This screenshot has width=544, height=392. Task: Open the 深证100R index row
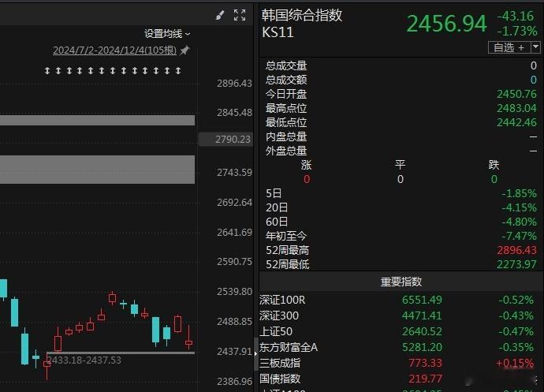tap(401, 300)
